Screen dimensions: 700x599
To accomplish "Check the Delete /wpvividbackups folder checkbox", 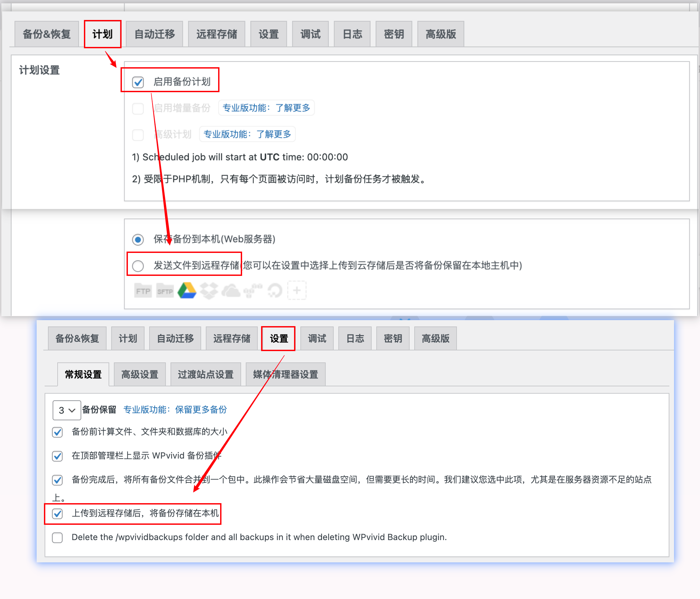I will (57, 538).
